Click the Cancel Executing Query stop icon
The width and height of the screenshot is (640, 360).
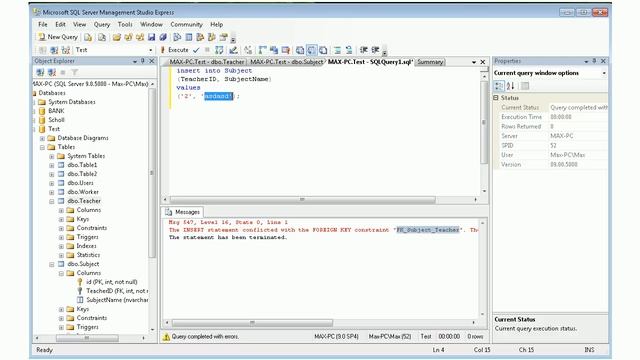coord(207,50)
